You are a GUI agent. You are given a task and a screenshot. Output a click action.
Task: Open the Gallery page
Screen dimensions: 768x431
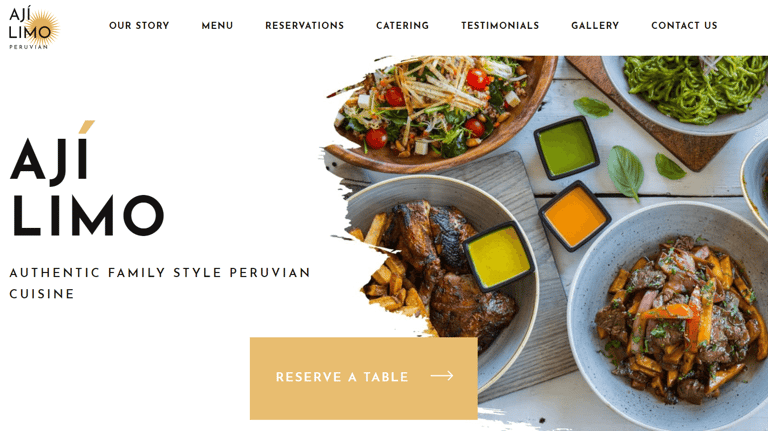tap(595, 25)
